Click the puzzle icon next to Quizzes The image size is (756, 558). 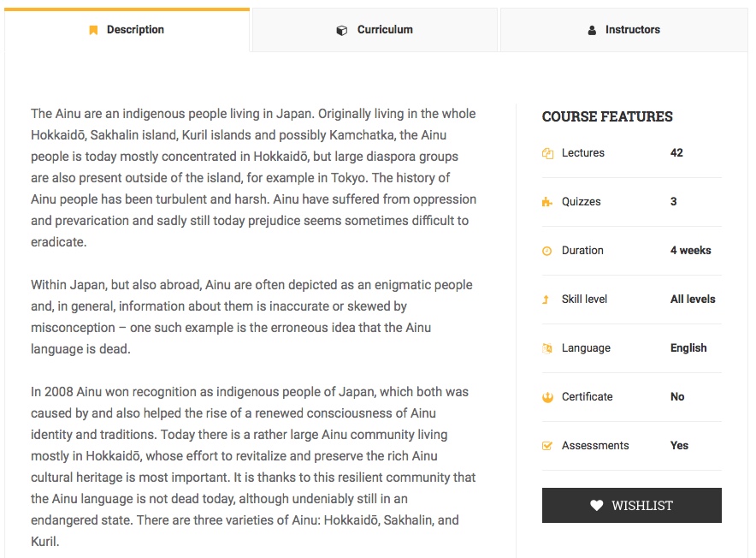[x=547, y=202]
